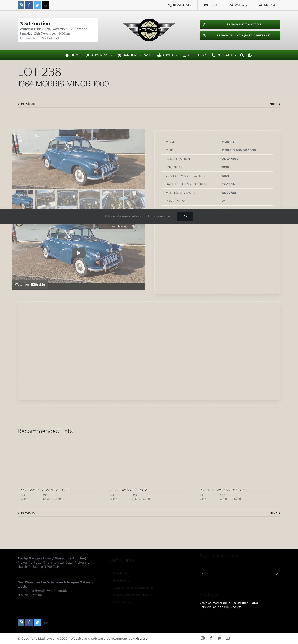Open My Cart in top bar
This screenshot has width=298, height=644.
click(x=267, y=5)
